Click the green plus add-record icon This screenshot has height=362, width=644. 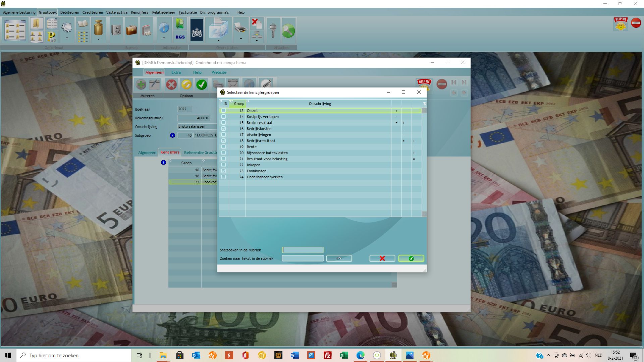coord(141,84)
